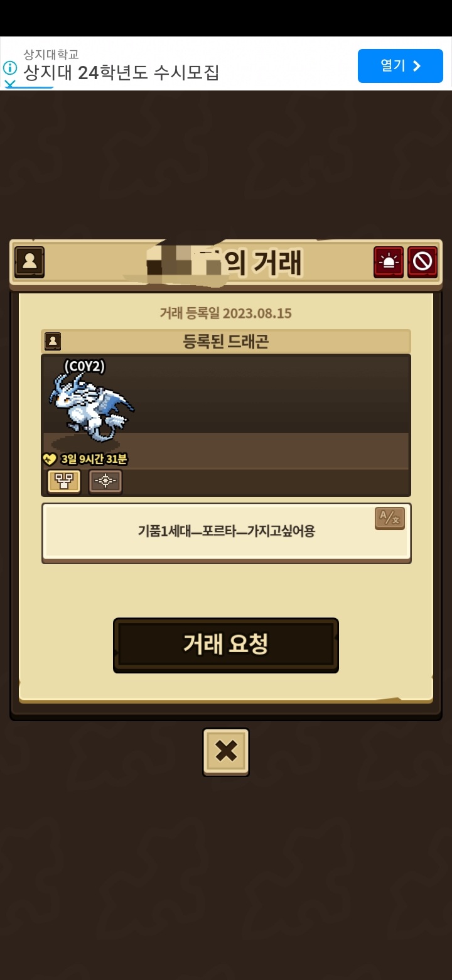
Task: Open the trader's profile icon in header
Action: [29, 261]
